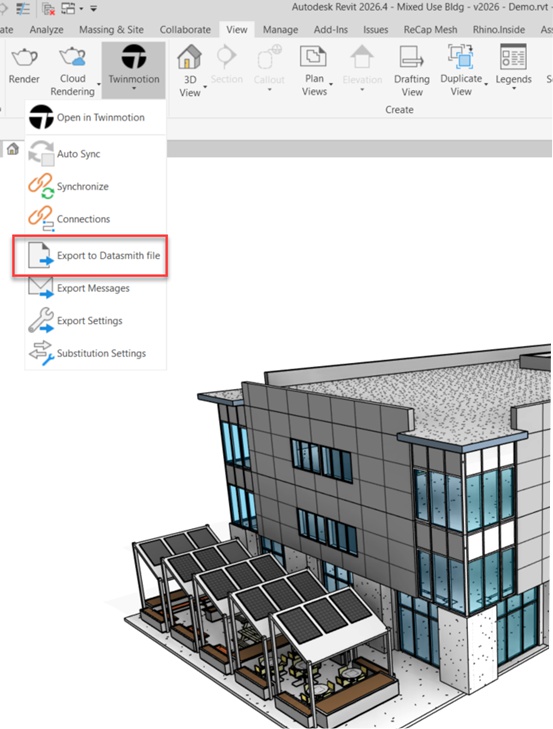
Task: Click the Elevation tool icon
Action: 362,57
